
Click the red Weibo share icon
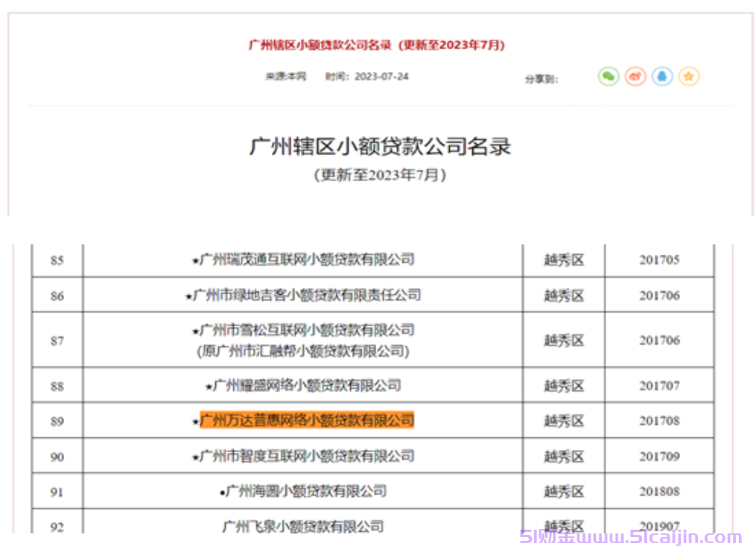coord(635,76)
